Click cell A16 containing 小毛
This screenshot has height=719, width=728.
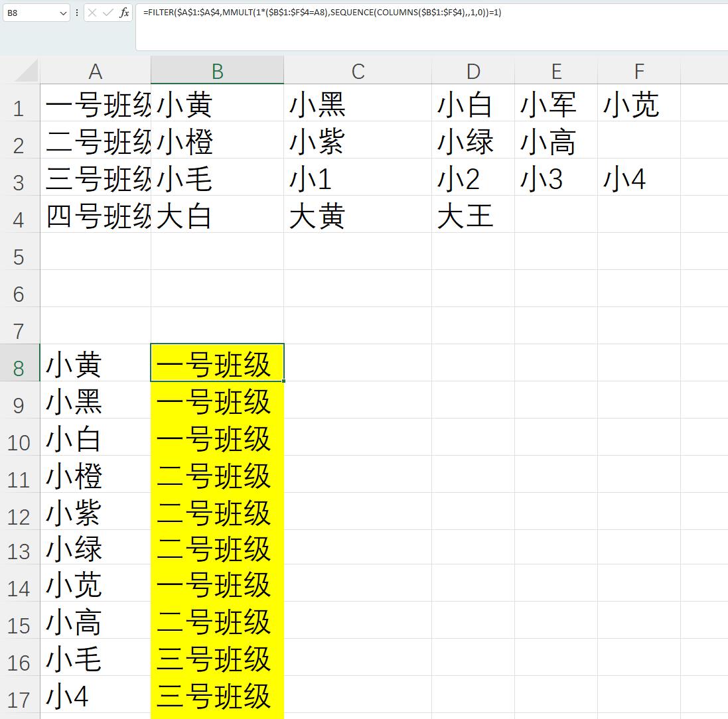point(96,657)
